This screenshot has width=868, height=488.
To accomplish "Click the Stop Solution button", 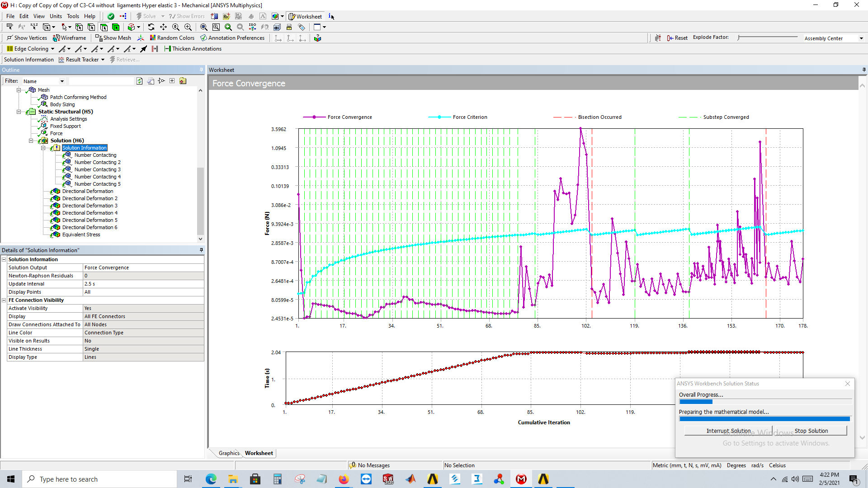I will coord(811,431).
